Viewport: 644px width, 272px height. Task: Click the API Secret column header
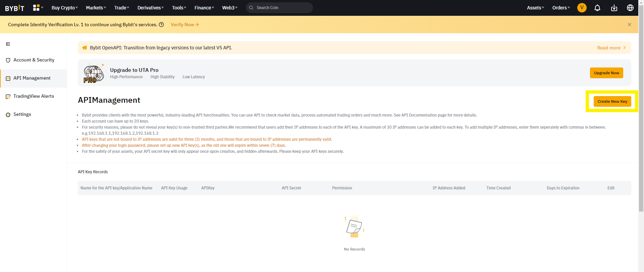tap(291, 188)
